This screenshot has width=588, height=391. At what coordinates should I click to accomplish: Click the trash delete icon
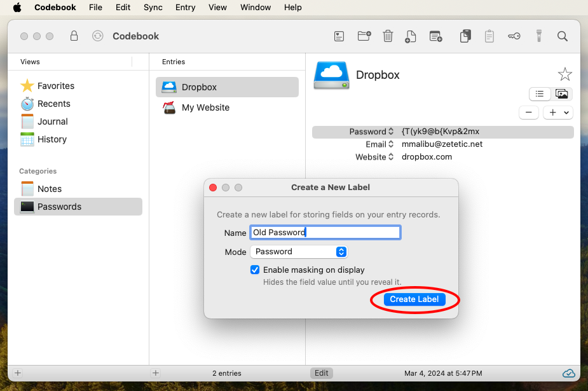click(388, 36)
